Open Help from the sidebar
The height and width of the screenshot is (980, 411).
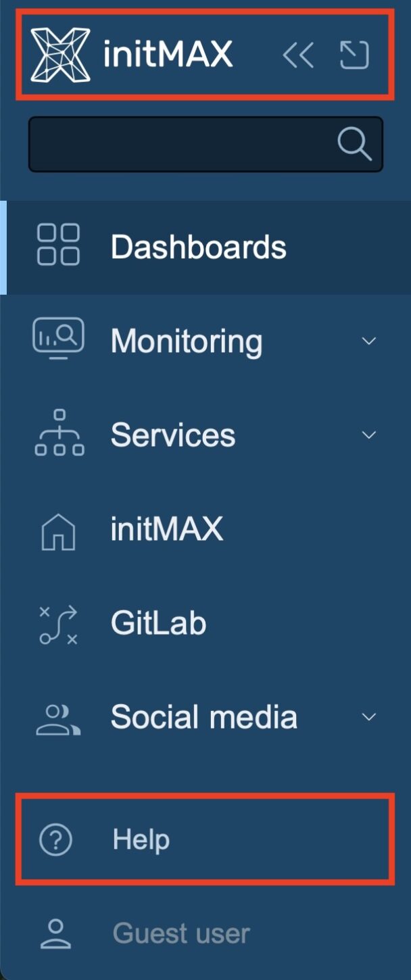pos(141,839)
